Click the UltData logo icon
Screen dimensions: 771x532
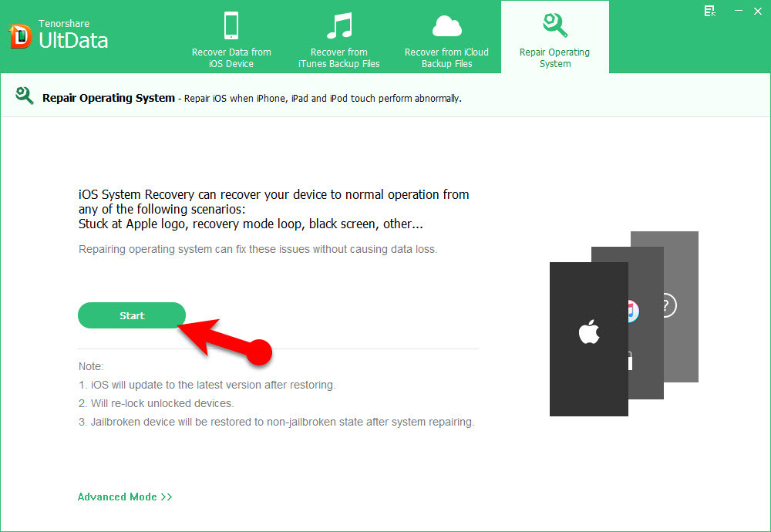point(20,36)
